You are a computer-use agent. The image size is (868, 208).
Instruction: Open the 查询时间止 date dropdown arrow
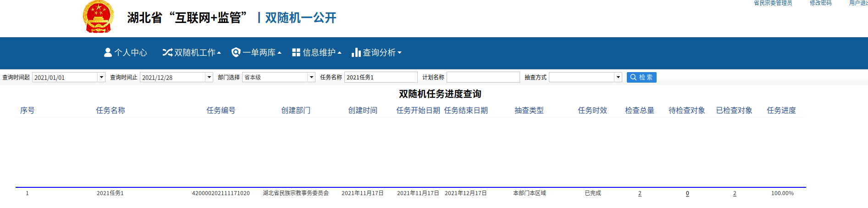point(209,77)
